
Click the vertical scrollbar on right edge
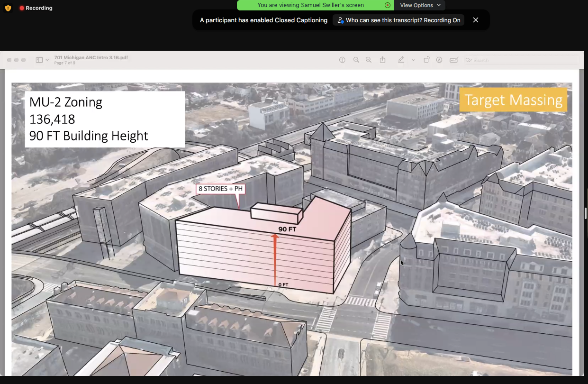point(586,213)
